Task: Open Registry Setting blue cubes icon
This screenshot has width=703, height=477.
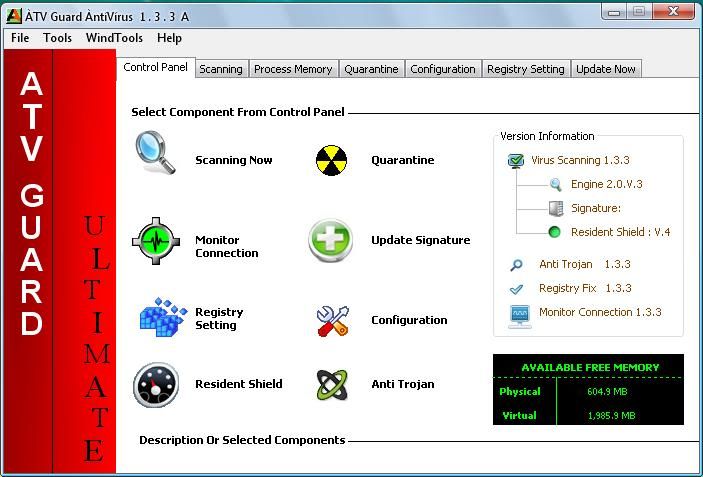Action: (163, 317)
